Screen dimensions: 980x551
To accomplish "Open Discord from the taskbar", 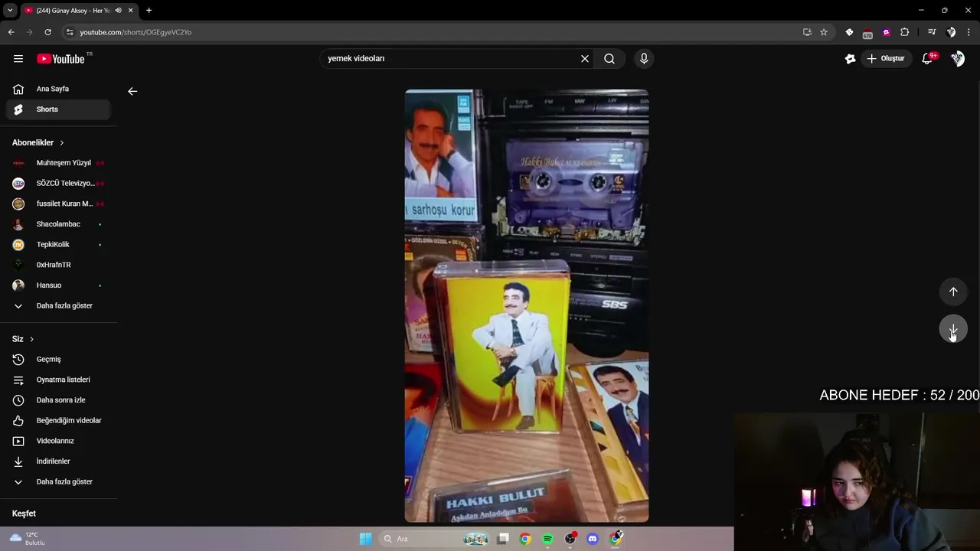I will 593,539.
